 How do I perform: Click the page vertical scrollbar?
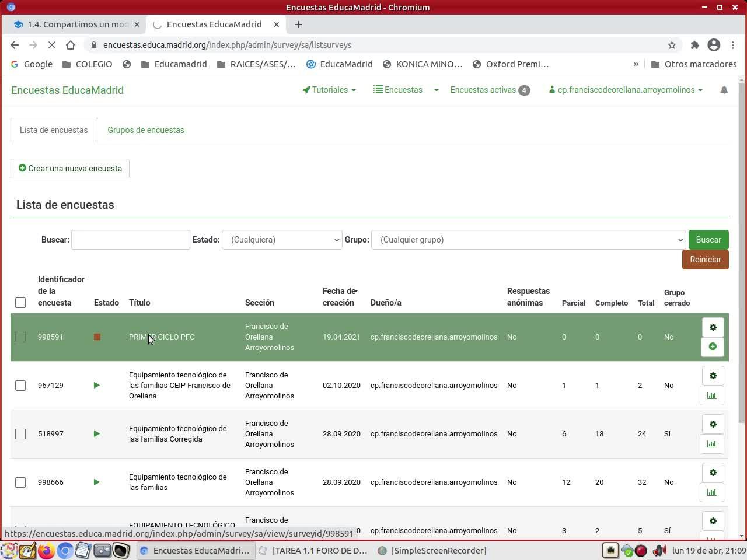pyautogui.click(x=742, y=292)
